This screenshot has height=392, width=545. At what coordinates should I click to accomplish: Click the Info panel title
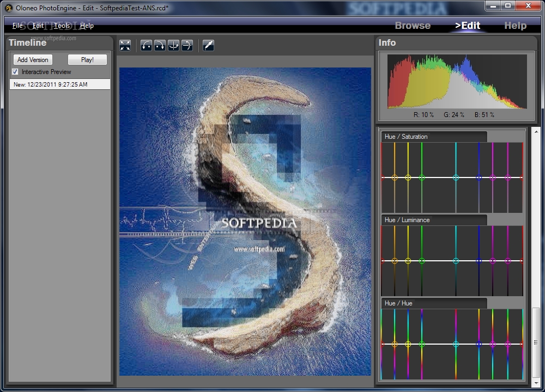click(387, 42)
